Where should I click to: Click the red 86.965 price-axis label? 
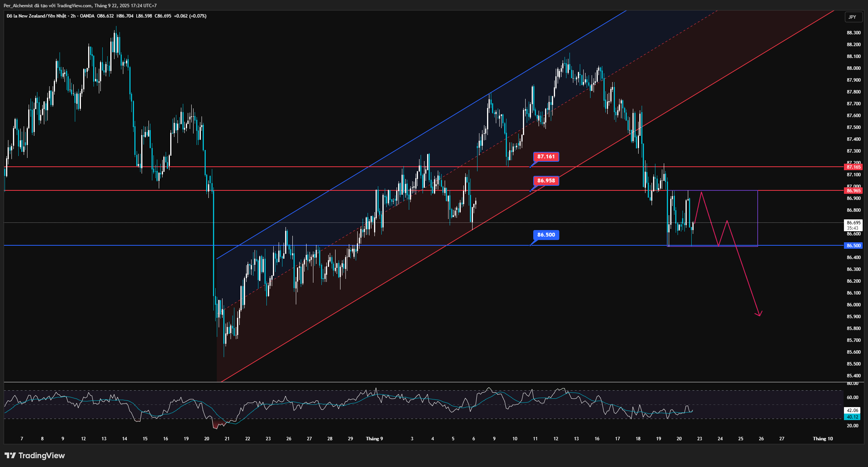(x=853, y=191)
